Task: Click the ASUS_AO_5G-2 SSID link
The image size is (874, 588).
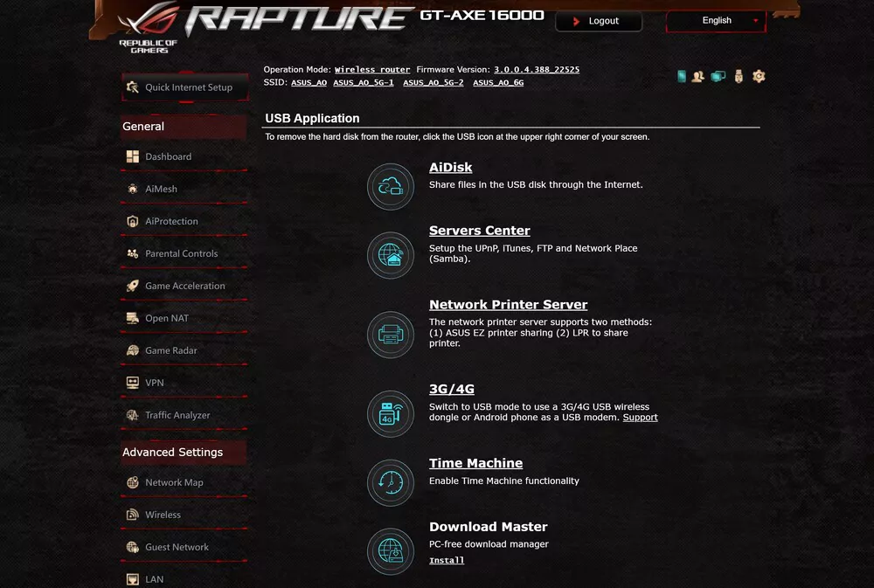Action: tap(434, 82)
